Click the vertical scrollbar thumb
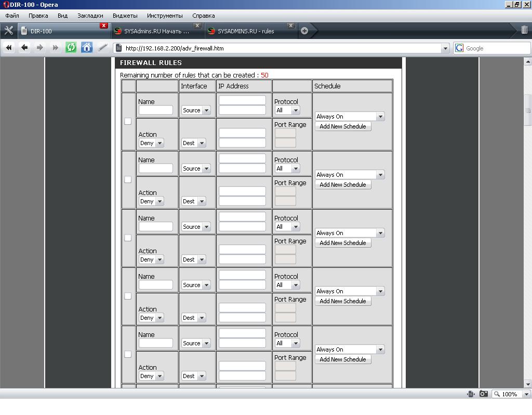The width and height of the screenshot is (532, 415). click(x=528, y=110)
